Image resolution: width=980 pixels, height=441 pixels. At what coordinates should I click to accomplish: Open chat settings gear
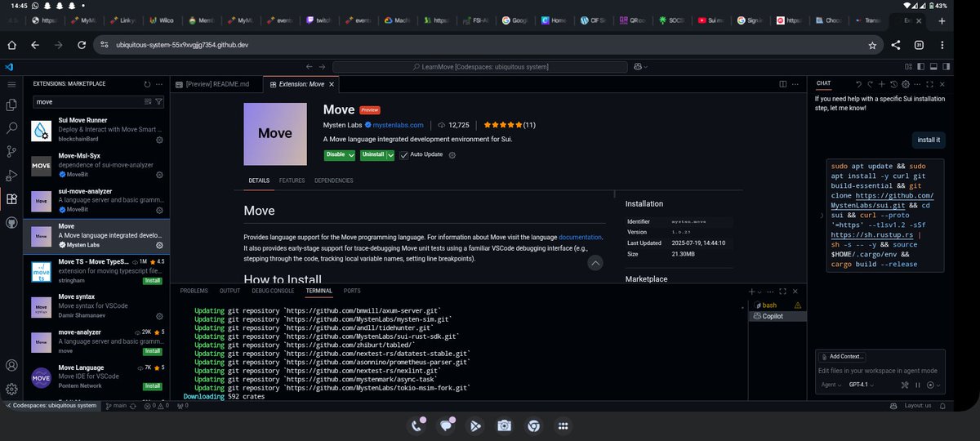[906, 83]
